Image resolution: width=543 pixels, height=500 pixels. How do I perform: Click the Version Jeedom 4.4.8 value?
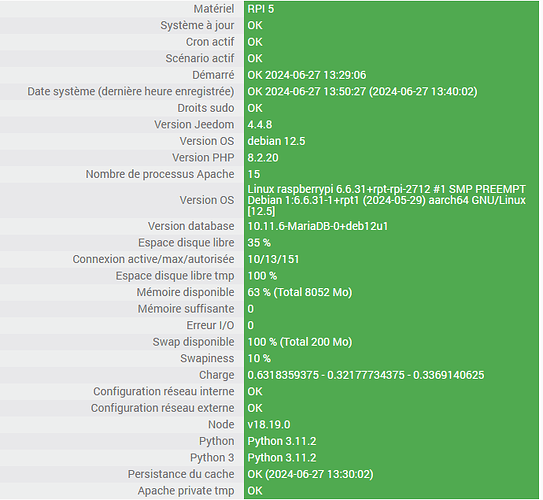tap(260, 125)
